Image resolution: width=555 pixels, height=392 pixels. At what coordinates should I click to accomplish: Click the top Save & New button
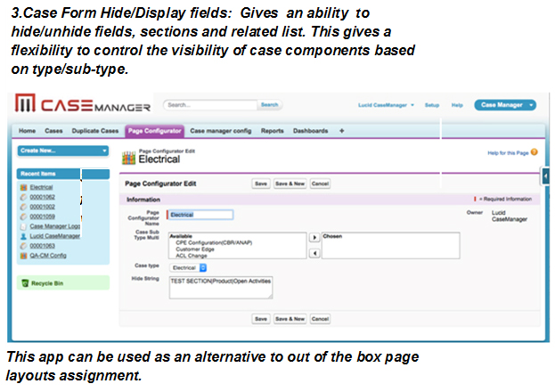coord(290,184)
